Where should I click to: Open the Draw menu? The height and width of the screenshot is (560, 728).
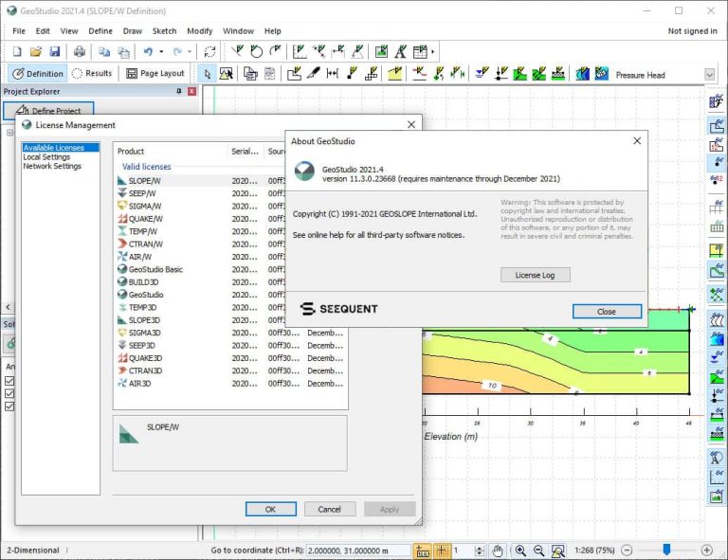coord(133,31)
